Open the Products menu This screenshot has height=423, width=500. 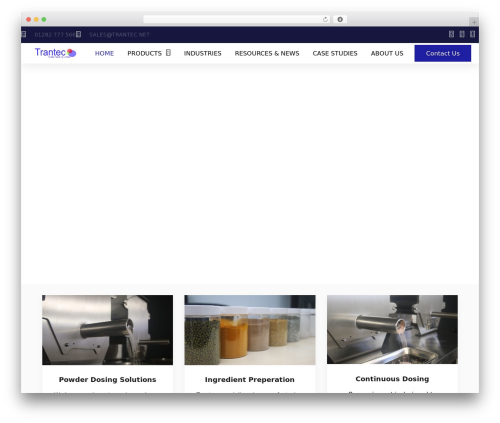pyautogui.click(x=144, y=53)
